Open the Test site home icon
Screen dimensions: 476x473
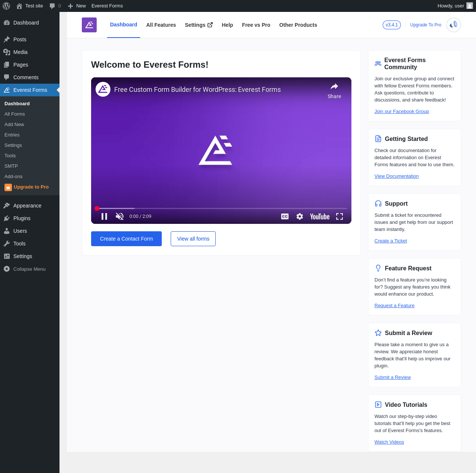point(19,6)
